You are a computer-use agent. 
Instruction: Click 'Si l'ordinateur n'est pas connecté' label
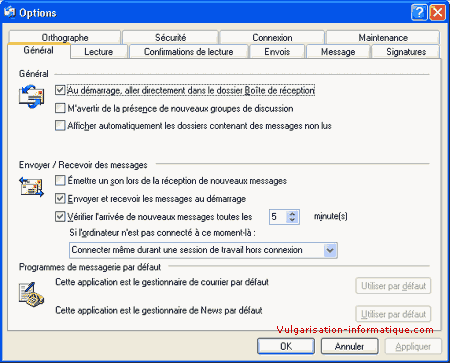(x=162, y=233)
